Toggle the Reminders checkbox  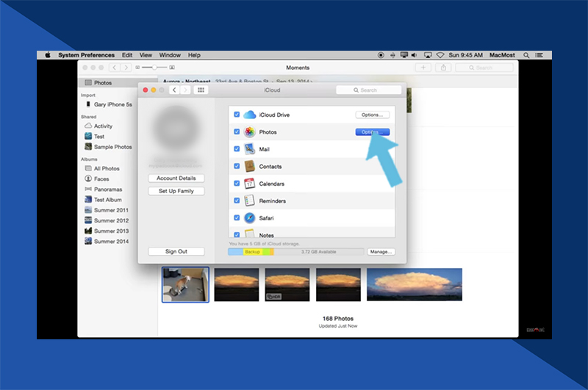pos(237,201)
